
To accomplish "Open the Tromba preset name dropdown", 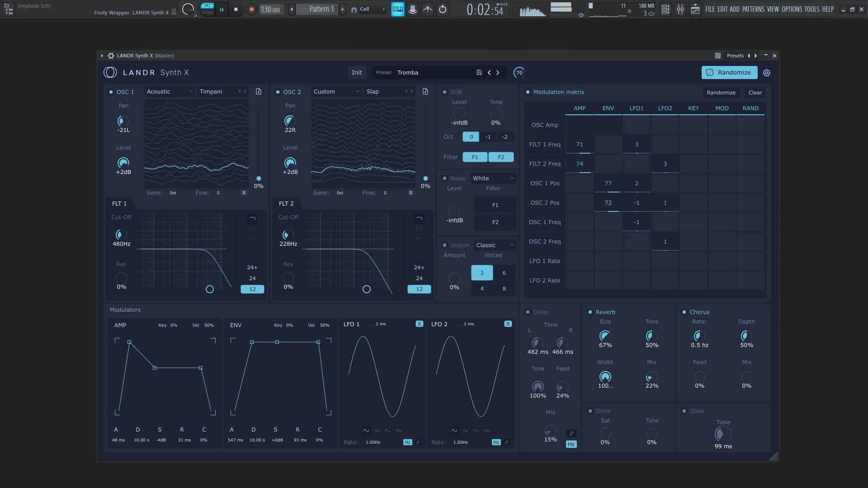I will pos(423,72).
